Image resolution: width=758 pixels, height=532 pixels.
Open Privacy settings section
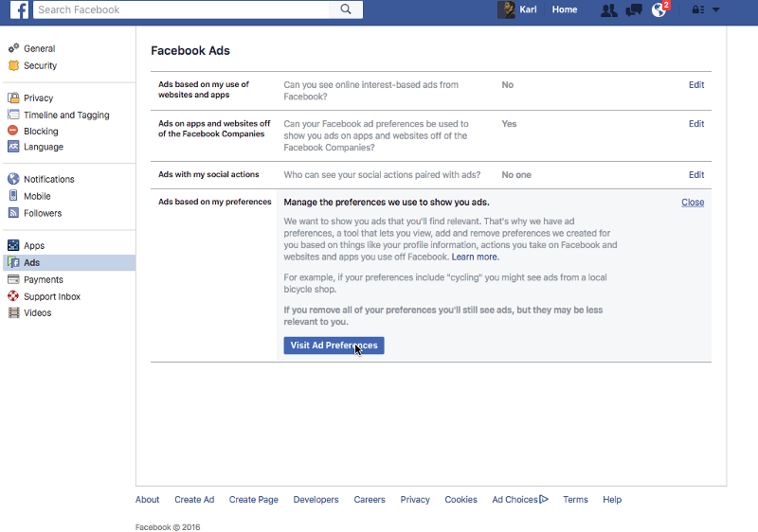[38, 98]
